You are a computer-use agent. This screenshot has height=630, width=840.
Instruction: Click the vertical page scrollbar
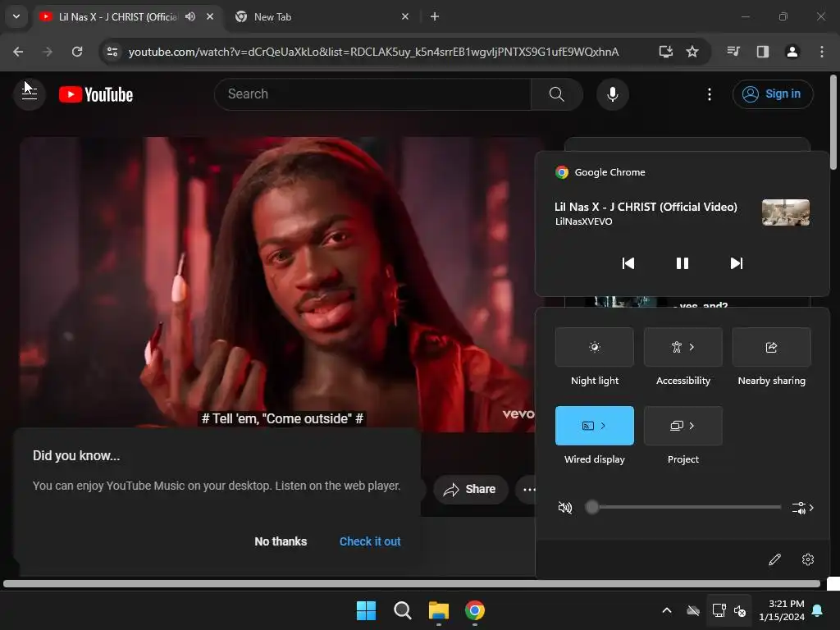pyautogui.click(x=833, y=122)
